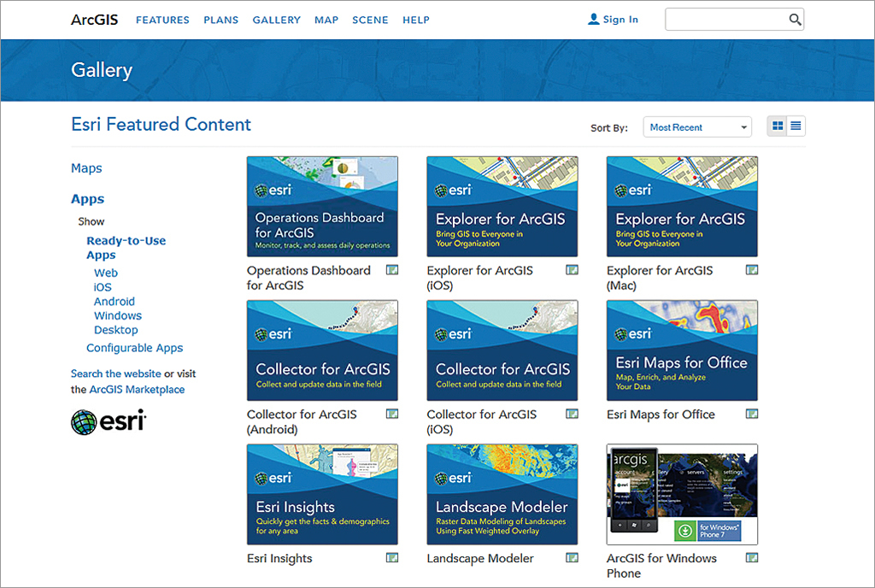Open the Gallery menu item

(276, 20)
